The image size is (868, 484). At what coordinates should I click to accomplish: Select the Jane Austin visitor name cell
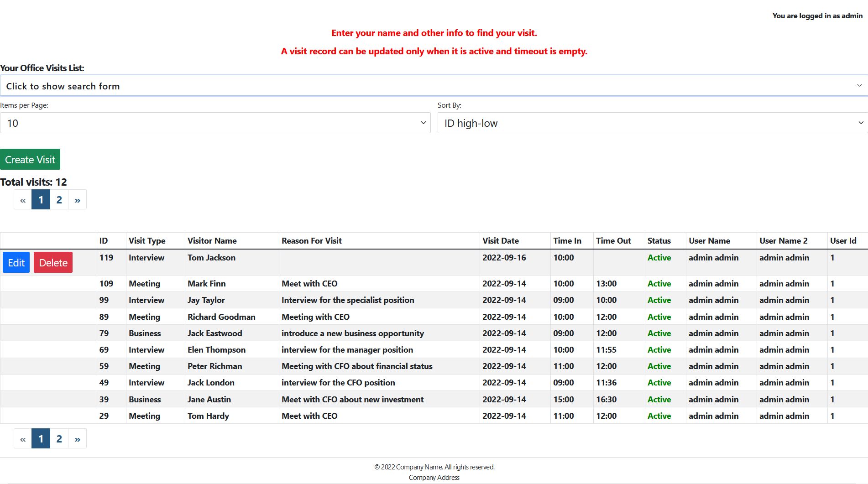pyautogui.click(x=232, y=400)
